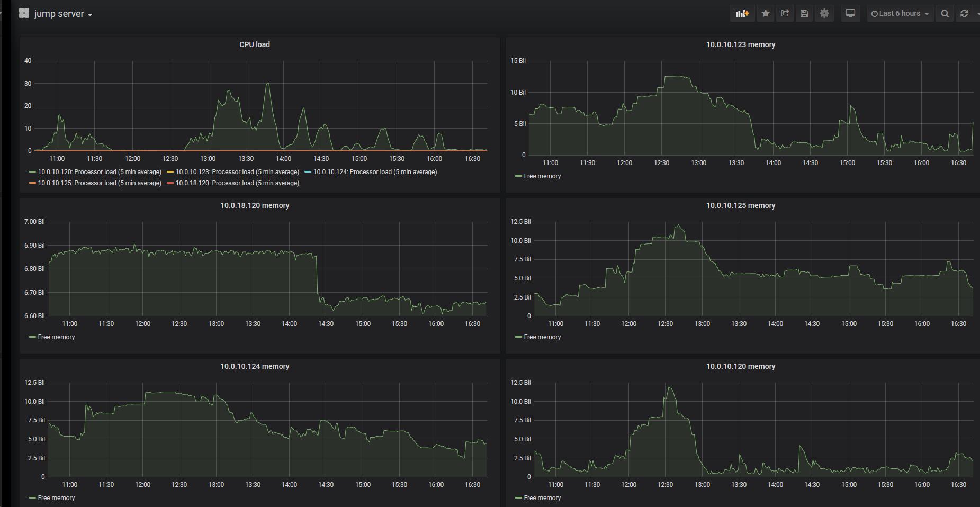Toggle Free memory legend in 10.0.10.124 panel

(56, 498)
